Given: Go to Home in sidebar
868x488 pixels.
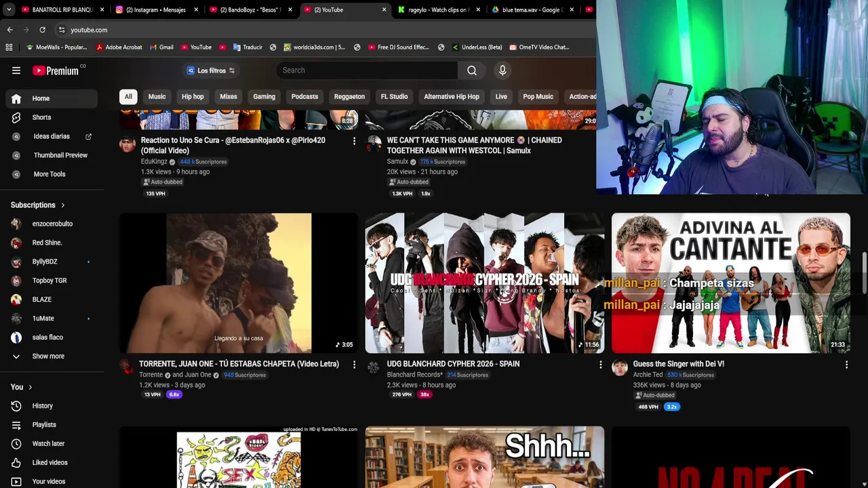Looking at the screenshot, I should [52, 98].
